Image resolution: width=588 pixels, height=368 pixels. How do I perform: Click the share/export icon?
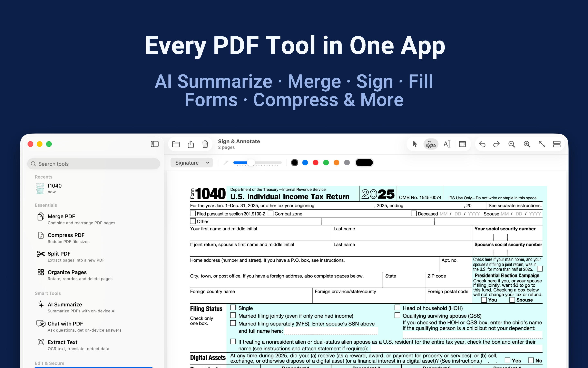pos(191,144)
